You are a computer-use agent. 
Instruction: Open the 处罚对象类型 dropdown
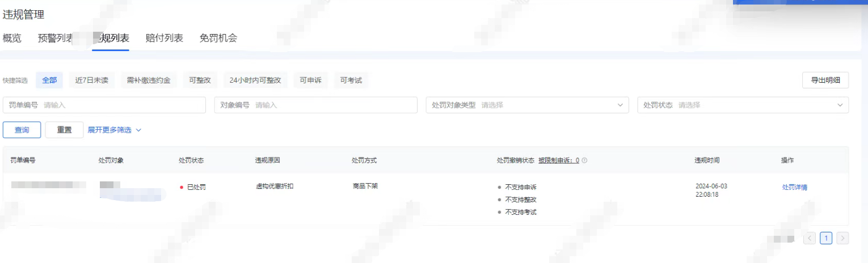[527, 105]
